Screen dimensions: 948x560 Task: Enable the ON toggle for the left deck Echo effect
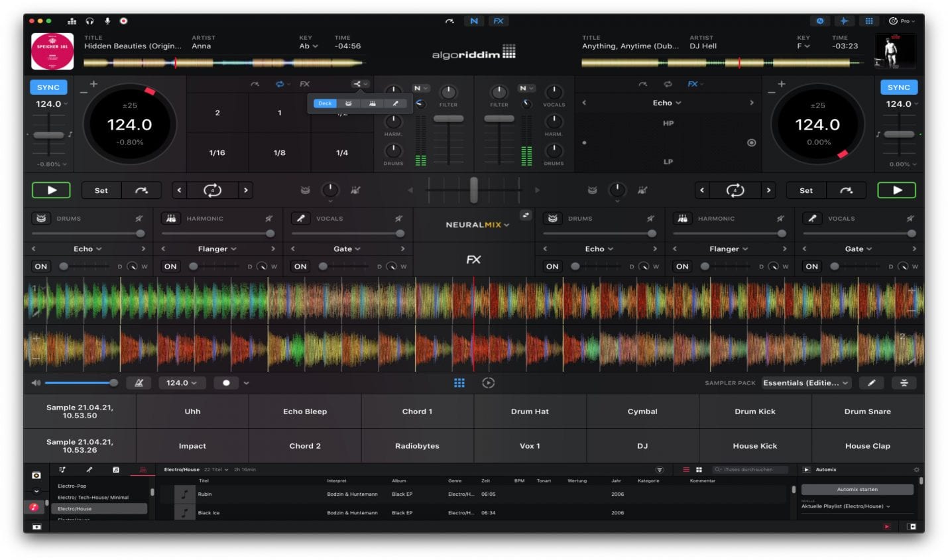point(40,266)
